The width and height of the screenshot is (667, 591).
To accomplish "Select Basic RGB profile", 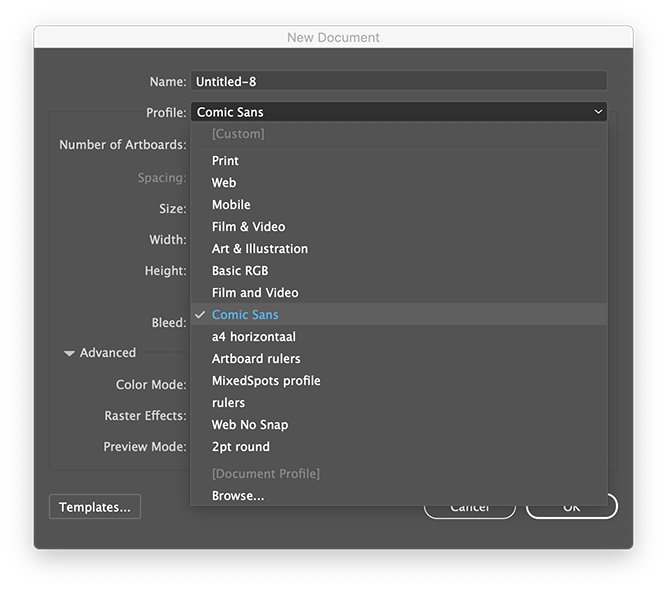I will (x=240, y=271).
